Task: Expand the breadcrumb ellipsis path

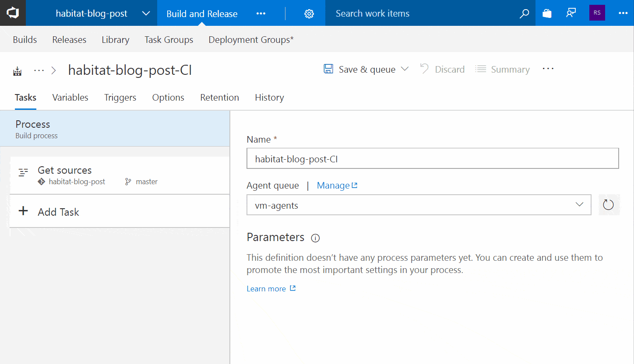Action: tap(39, 70)
